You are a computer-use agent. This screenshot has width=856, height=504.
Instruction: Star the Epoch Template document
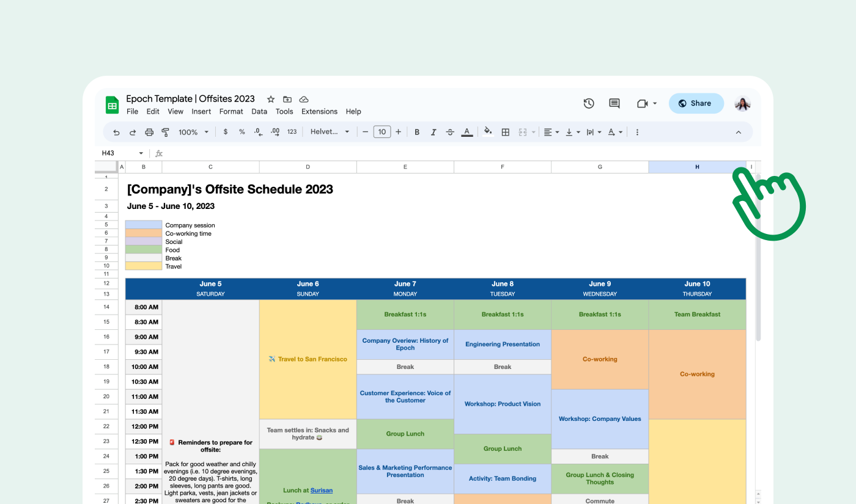270,99
